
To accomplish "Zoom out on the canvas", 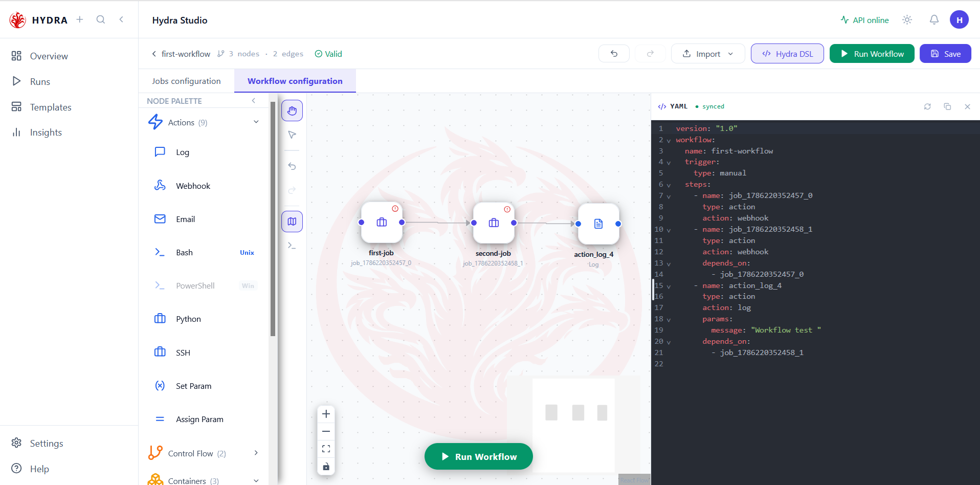I will (x=326, y=431).
